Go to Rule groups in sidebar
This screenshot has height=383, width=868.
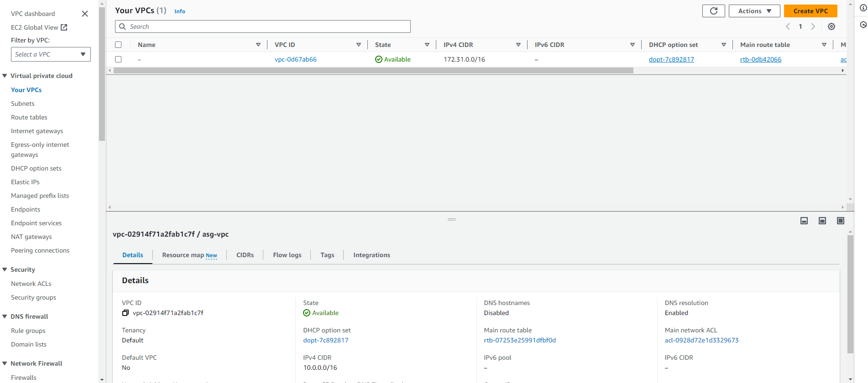(28, 331)
